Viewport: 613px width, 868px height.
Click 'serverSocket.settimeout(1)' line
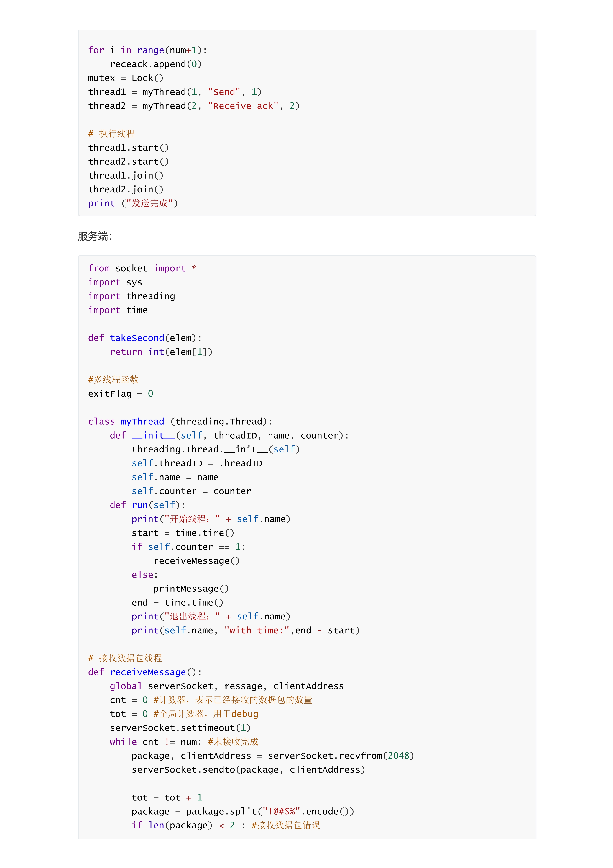click(x=180, y=728)
